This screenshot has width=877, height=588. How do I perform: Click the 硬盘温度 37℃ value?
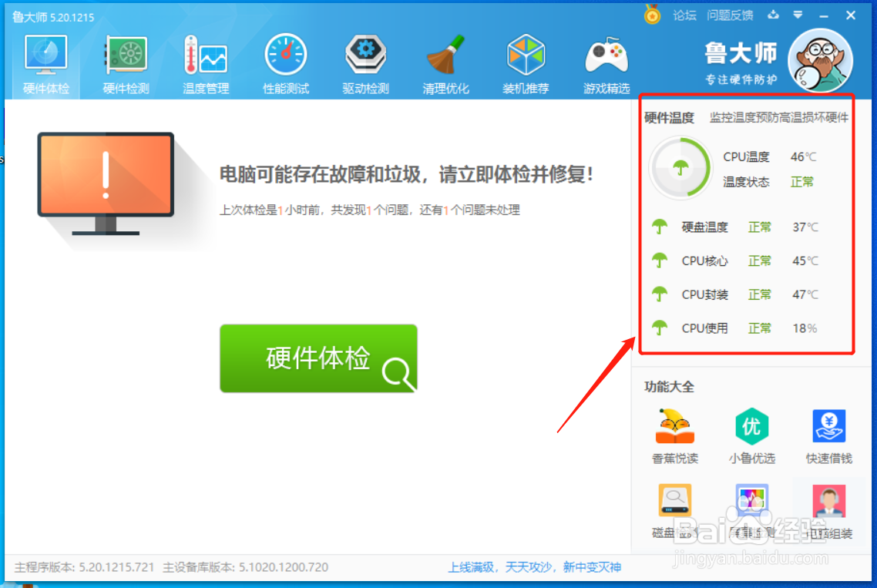805,227
